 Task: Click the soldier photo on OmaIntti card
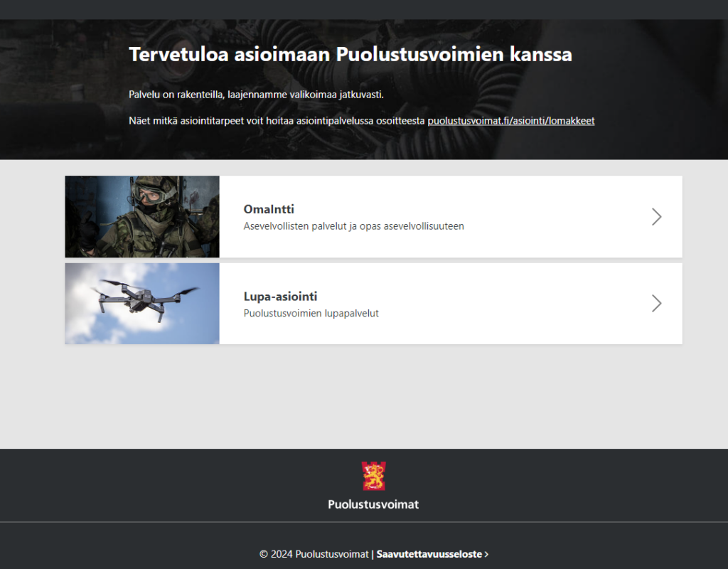coord(141,216)
